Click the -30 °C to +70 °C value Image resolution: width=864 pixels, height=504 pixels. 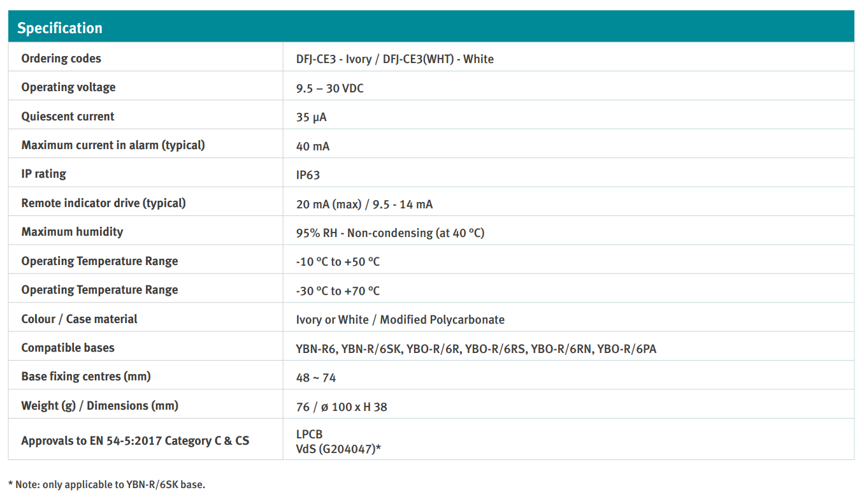click(338, 291)
